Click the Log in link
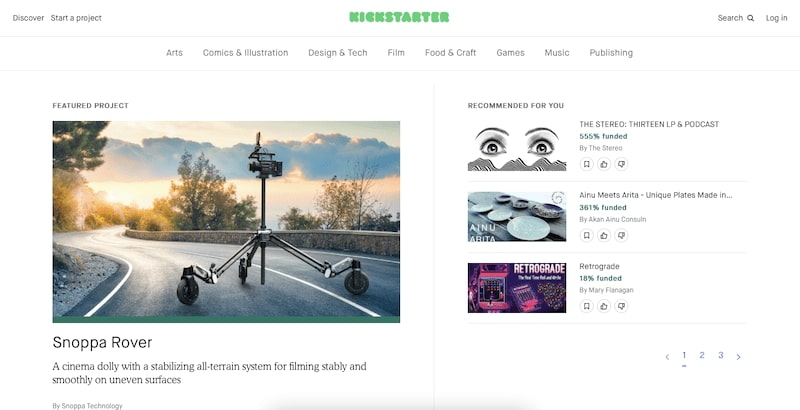This screenshot has width=800, height=410. tap(777, 18)
